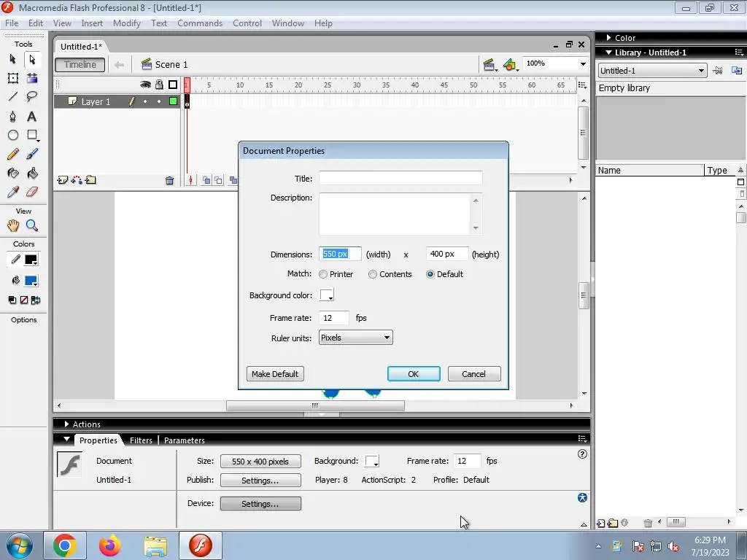Open the Control menu
Screen dimensions: 747x560
(x=247, y=23)
